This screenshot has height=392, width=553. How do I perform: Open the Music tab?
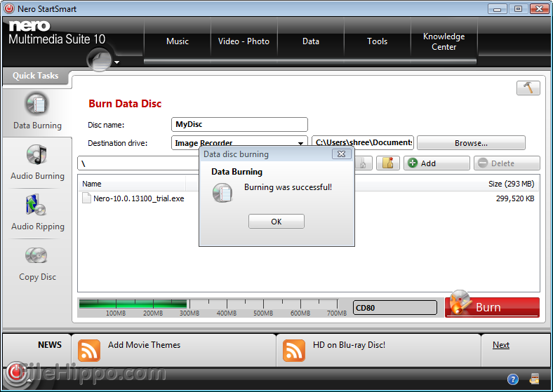(x=178, y=41)
